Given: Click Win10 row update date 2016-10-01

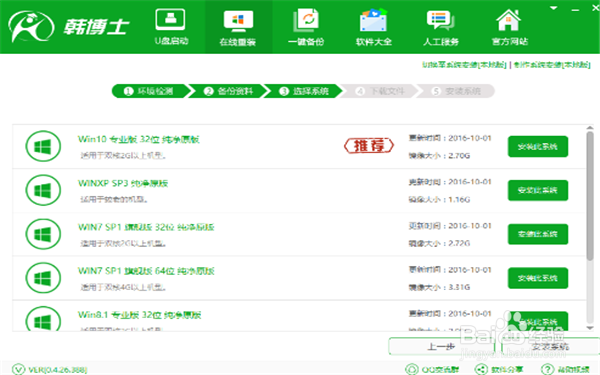Looking at the screenshot, I should point(470,138).
